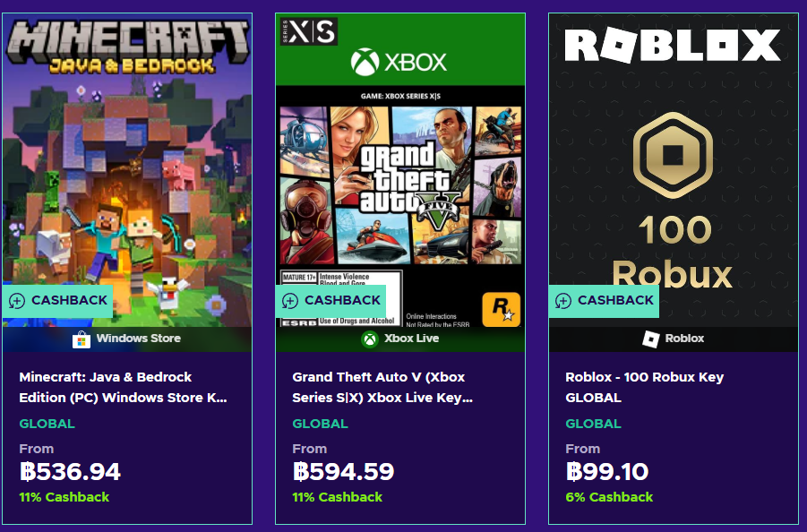807x532 pixels.
Task: Open Grand Theft Auto V Xbox Live Key link
Action: click(x=382, y=387)
